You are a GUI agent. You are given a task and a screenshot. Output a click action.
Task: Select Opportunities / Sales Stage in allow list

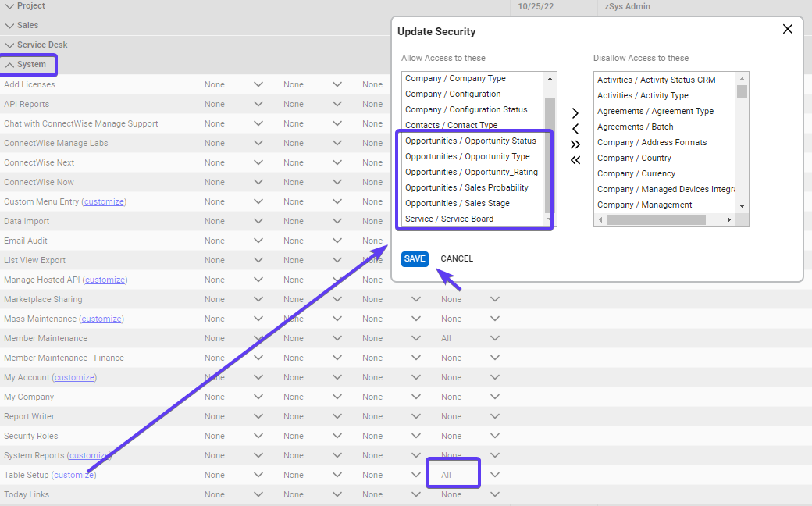[457, 203]
